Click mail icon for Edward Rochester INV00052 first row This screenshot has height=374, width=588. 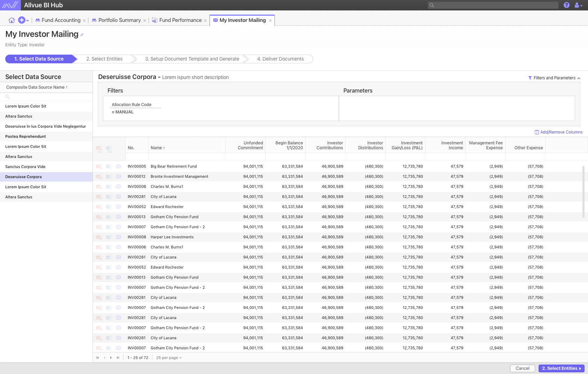(x=118, y=207)
